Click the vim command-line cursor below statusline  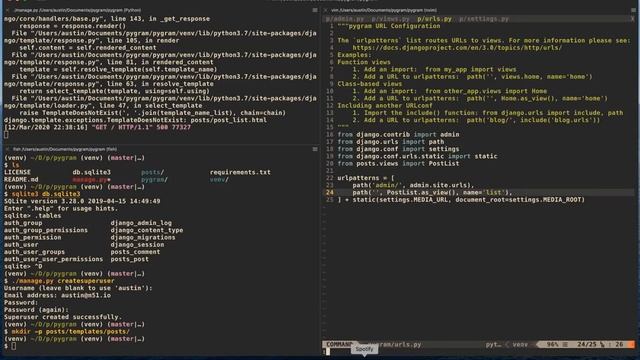click(x=327, y=351)
